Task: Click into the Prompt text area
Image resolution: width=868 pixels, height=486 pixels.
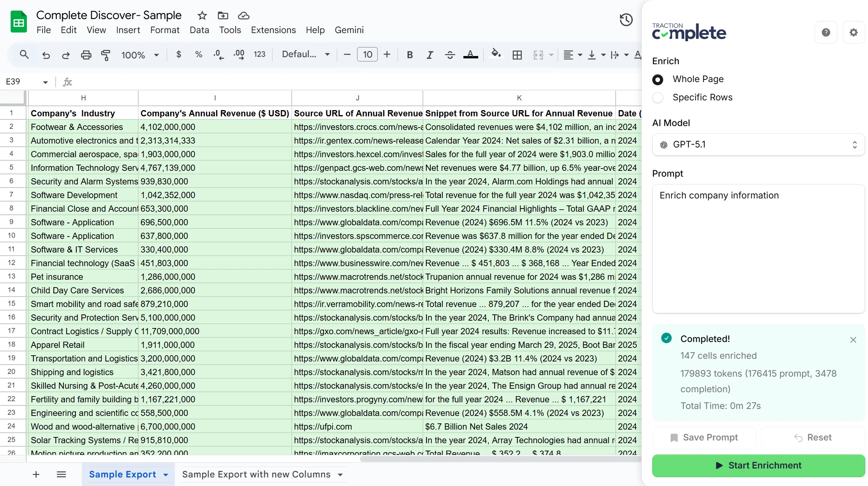Action: (x=758, y=249)
